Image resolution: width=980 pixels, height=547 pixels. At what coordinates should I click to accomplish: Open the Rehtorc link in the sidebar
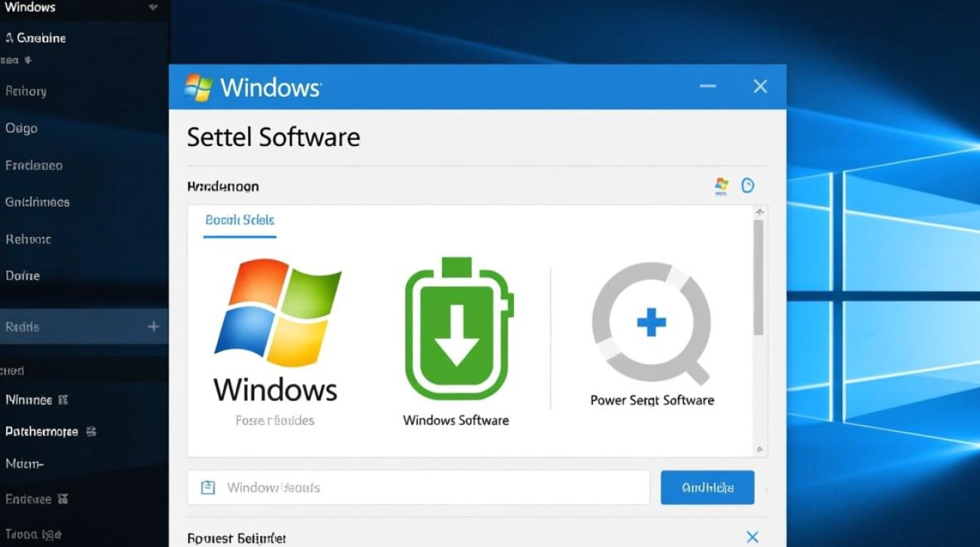click(29, 238)
